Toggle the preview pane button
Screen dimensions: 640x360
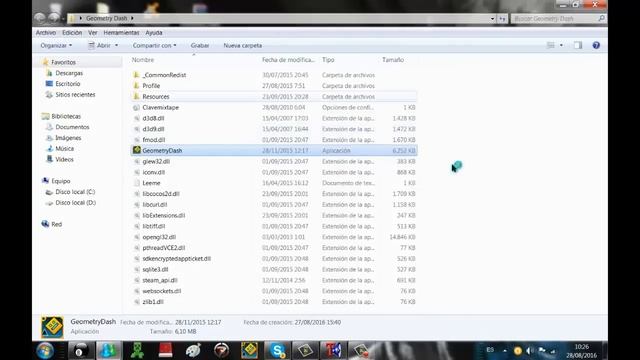click(x=578, y=45)
